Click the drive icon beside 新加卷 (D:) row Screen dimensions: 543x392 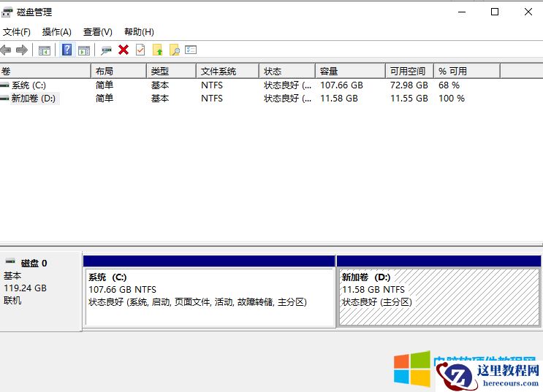pos(5,99)
